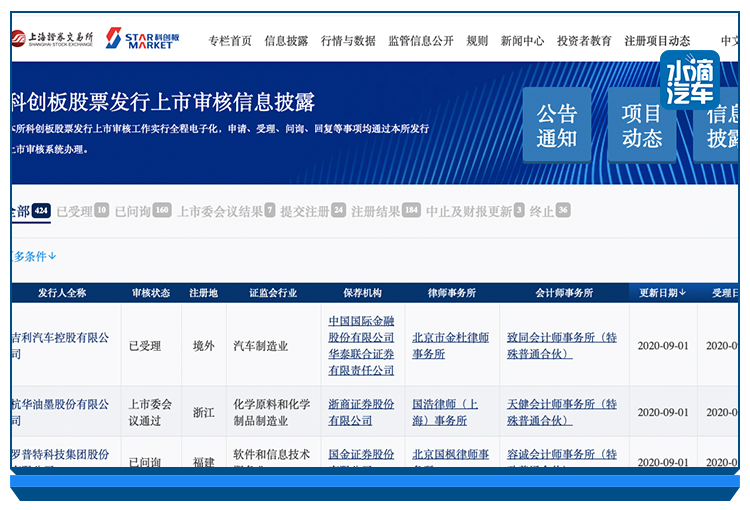
Task: Select the 注册结果 filter tab
Action: [386, 211]
